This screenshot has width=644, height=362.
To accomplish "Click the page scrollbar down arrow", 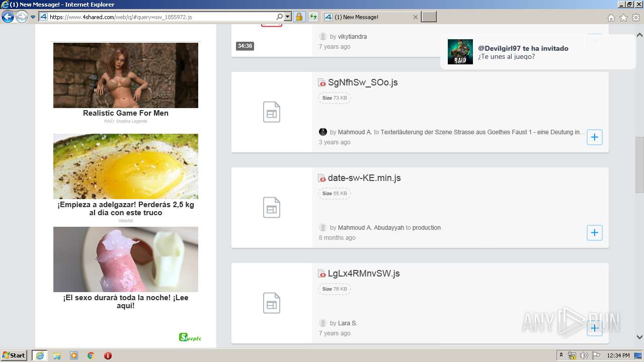I will tap(639, 337).
